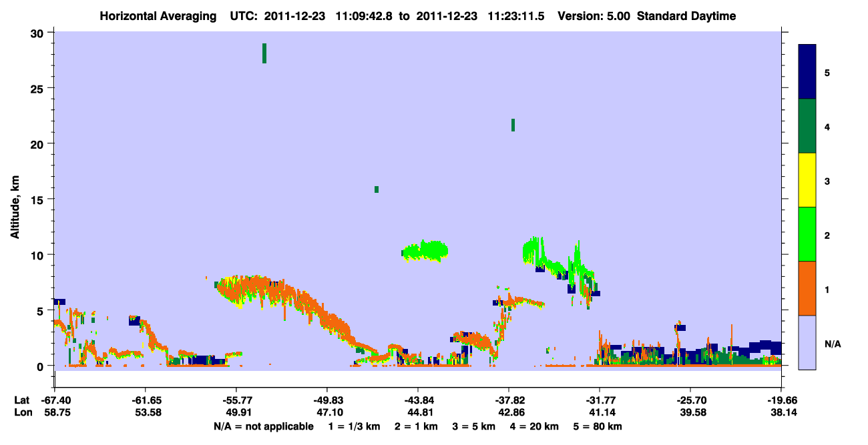Click the 15 altitude tick label
This screenshot has height=445, width=868.
click(x=39, y=199)
